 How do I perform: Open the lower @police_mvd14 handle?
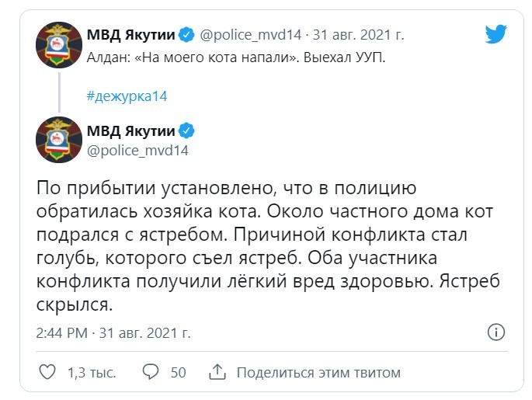click(x=137, y=151)
